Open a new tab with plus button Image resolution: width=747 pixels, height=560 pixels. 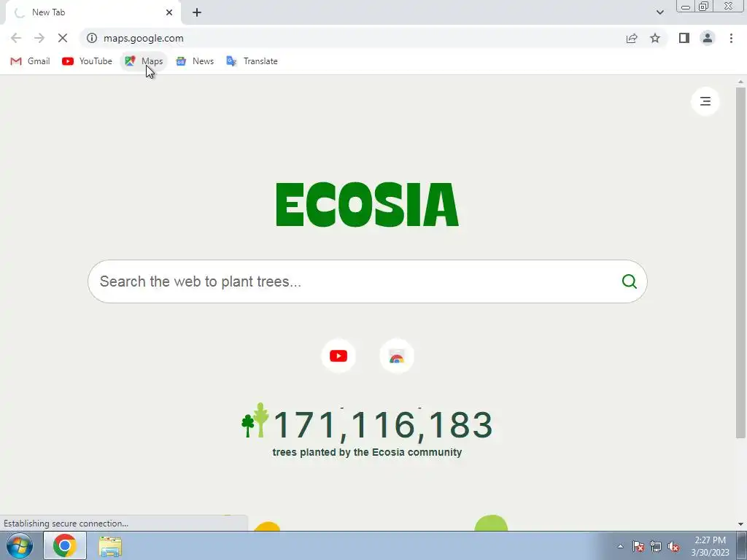pyautogui.click(x=197, y=12)
